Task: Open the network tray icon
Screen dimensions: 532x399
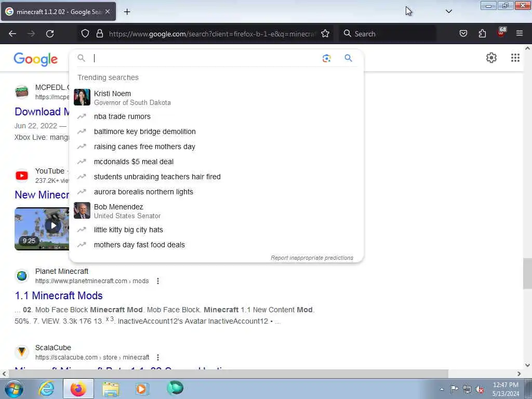Action: 467,389
